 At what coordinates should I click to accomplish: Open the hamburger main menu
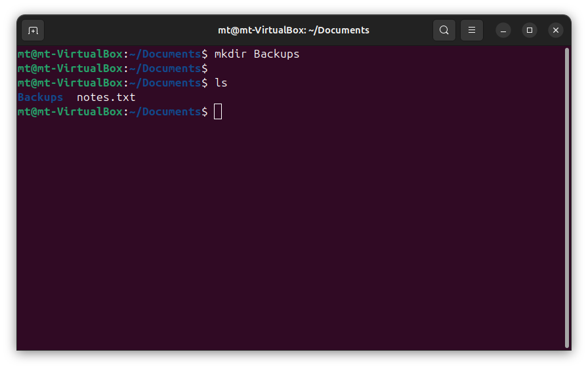(472, 30)
